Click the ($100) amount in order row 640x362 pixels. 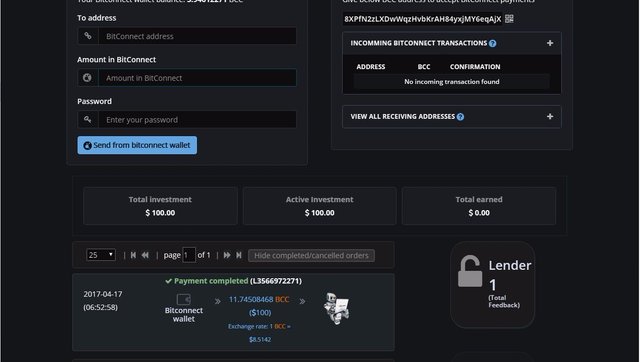(260, 313)
